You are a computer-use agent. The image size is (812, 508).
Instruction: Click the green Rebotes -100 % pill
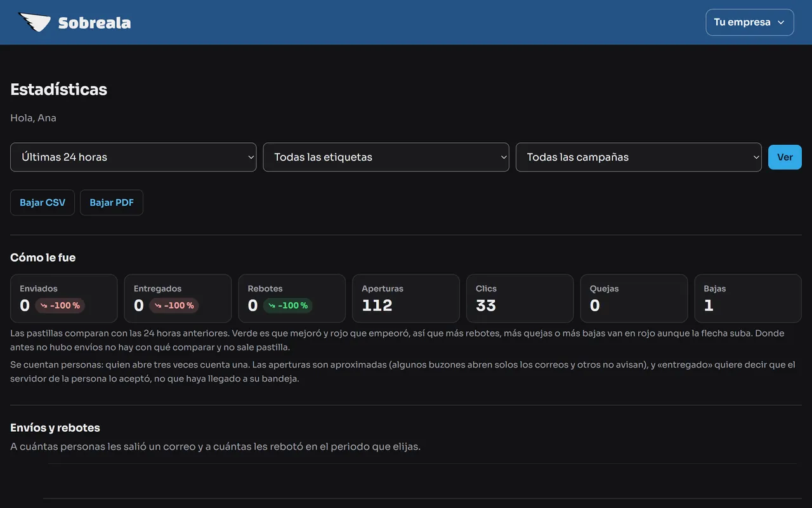(287, 305)
